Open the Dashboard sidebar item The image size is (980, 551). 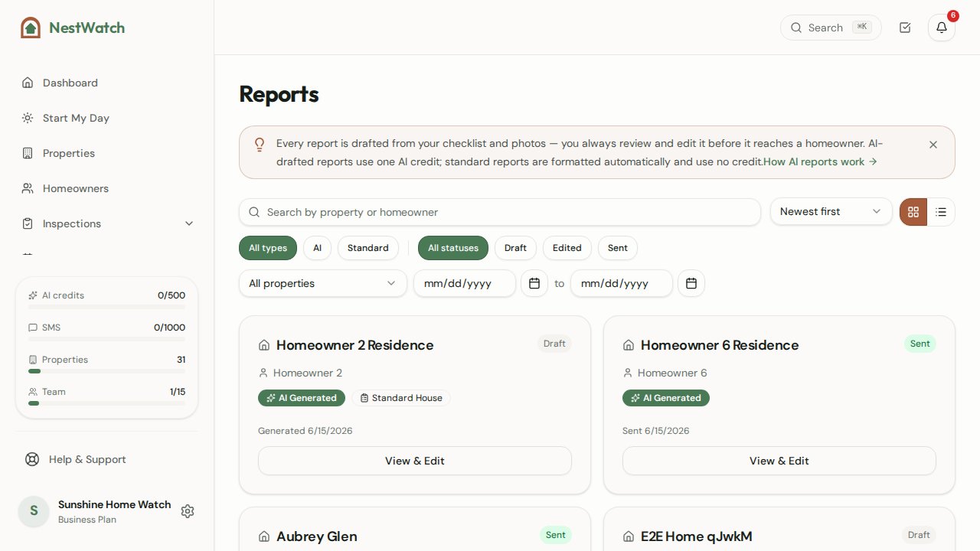(106, 83)
